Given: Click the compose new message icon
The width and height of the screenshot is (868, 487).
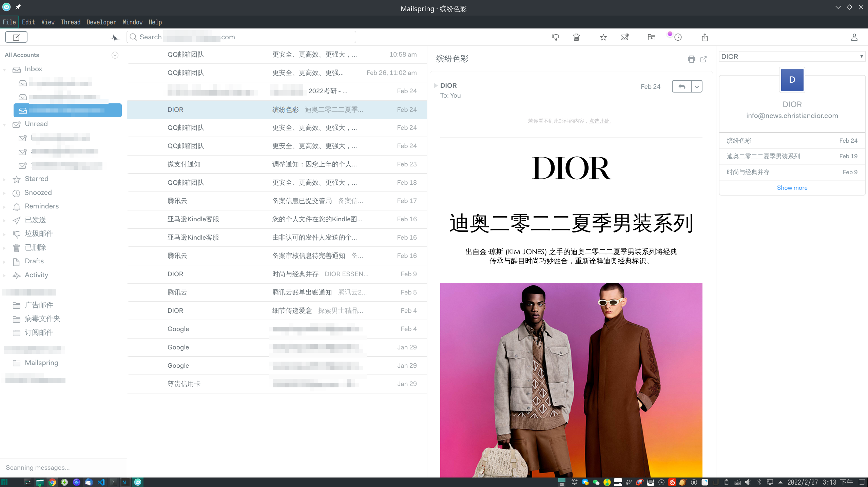Looking at the screenshot, I should click(x=16, y=37).
